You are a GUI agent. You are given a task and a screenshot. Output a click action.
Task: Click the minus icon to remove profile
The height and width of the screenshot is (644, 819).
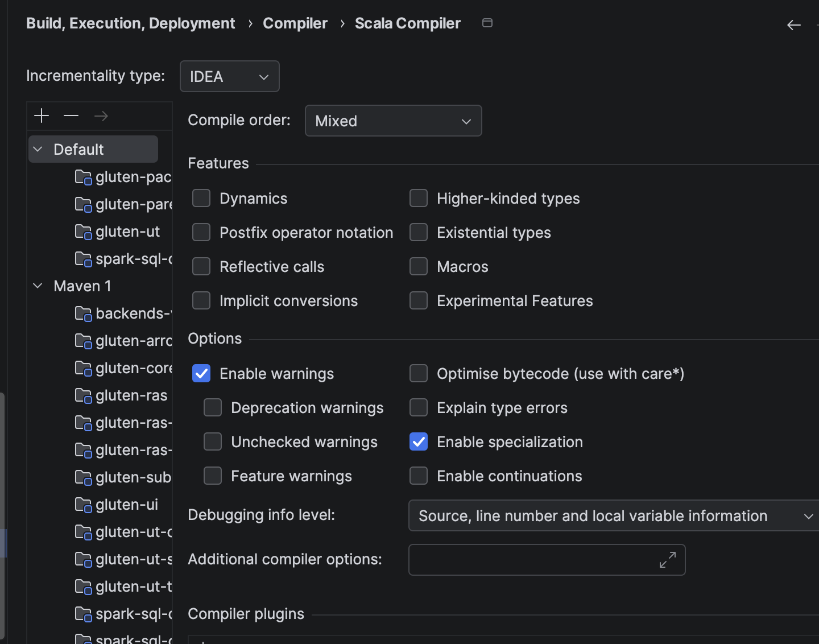[71, 116]
